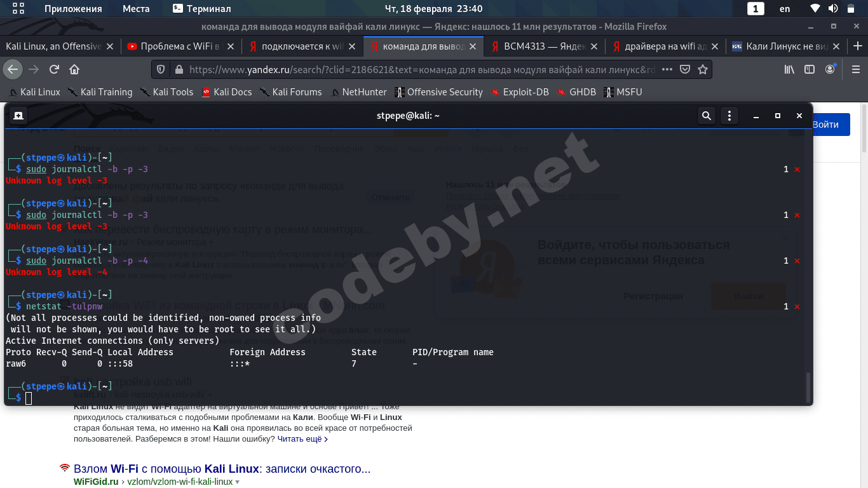Click the Wi-Fi network status icon
Viewport: 868px width, 488px height.
coord(815,8)
